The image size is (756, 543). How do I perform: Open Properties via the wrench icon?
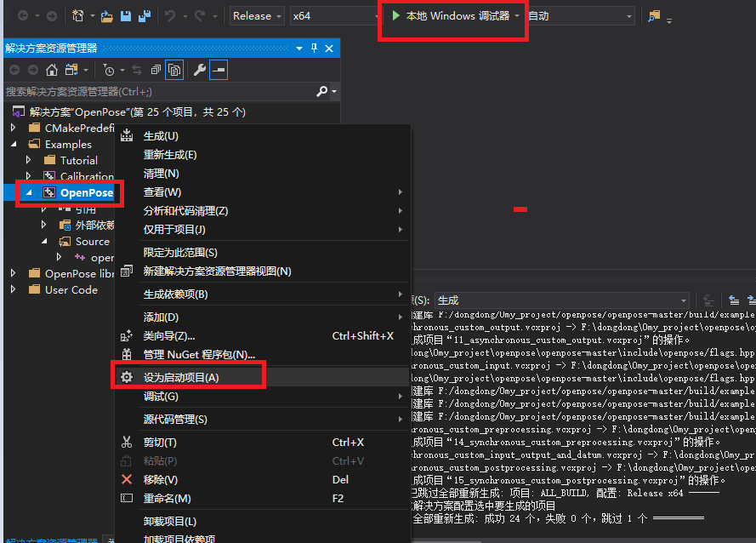[x=200, y=70]
